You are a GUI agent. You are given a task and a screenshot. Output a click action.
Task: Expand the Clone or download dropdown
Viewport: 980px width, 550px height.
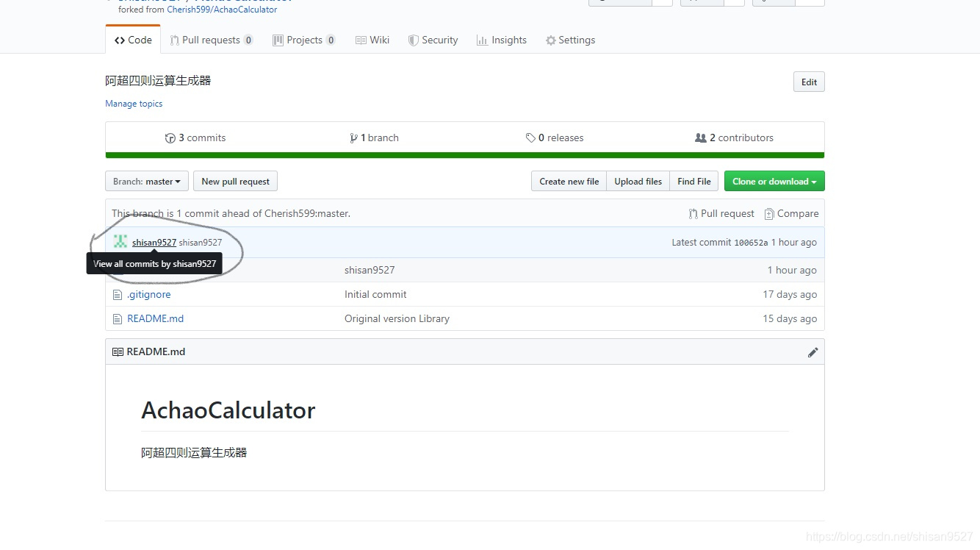(x=774, y=181)
